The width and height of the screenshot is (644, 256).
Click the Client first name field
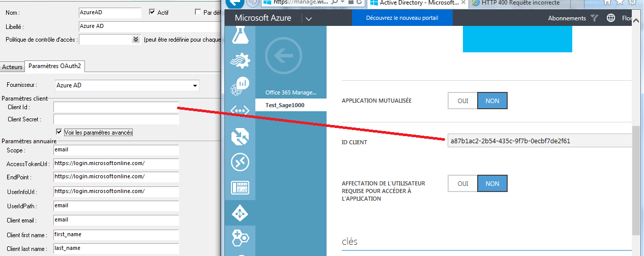(x=116, y=235)
